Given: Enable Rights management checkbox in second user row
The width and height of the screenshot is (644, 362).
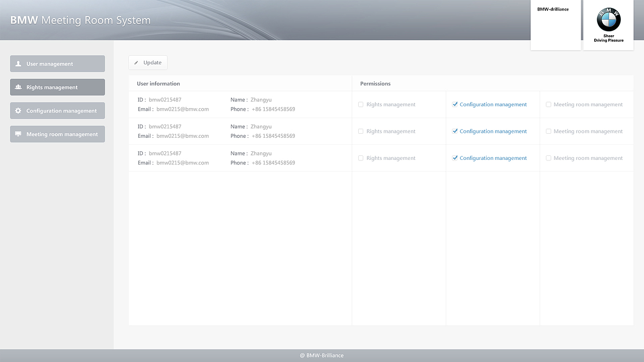Looking at the screenshot, I should click(x=361, y=131).
